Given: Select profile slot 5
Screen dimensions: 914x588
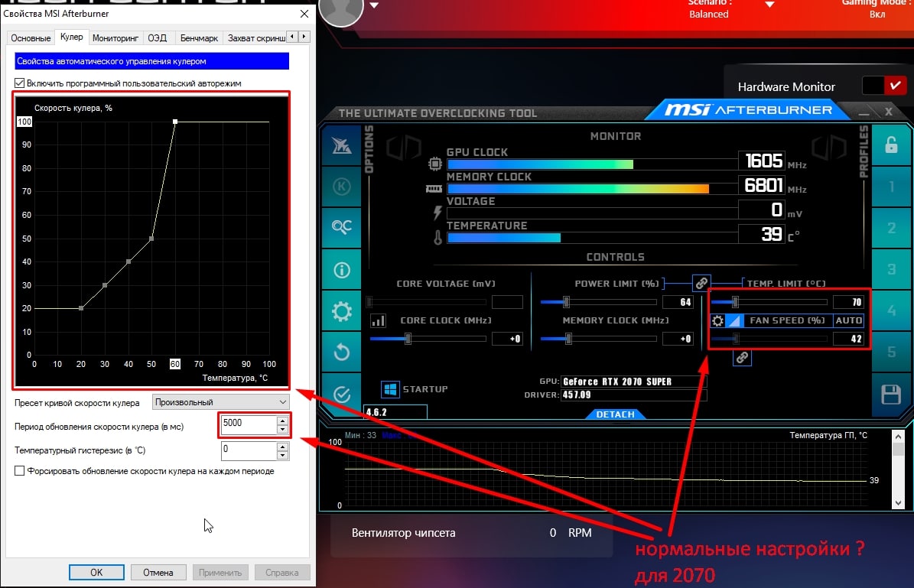Looking at the screenshot, I should point(891,352).
